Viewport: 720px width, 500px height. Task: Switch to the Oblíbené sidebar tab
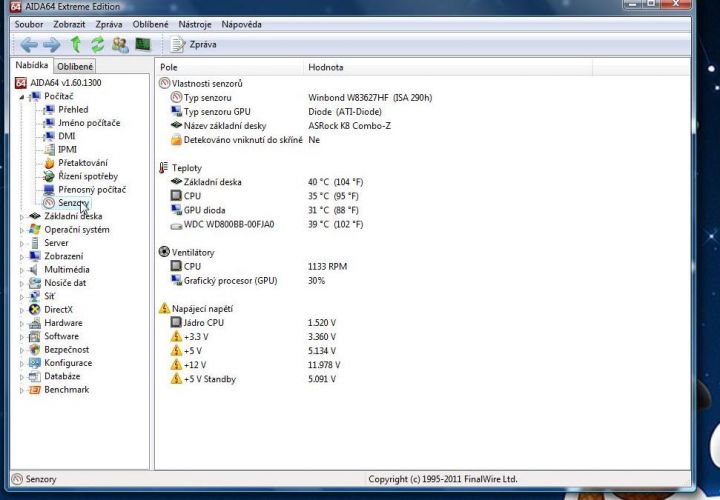[x=75, y=67]
